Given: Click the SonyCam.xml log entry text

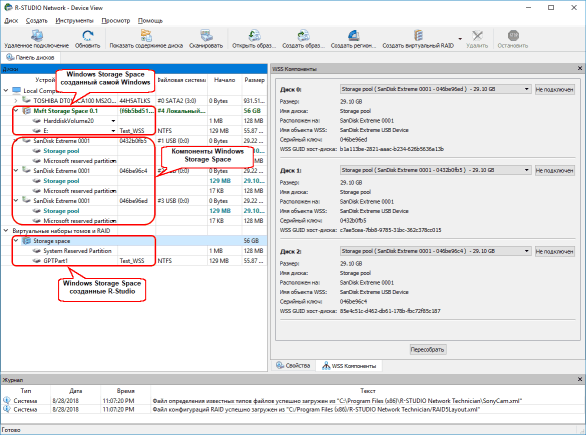Looking at the screenshot, I should click(x=337, y=401).
